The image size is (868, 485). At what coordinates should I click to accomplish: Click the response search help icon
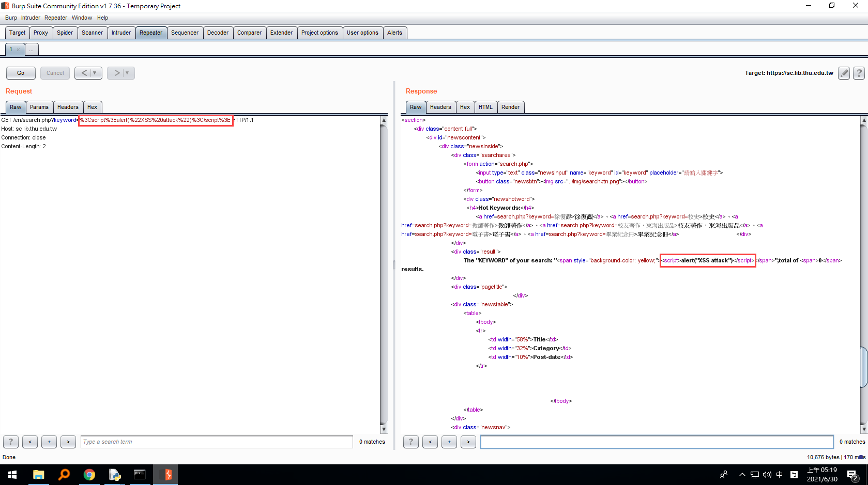click(411, 442)
